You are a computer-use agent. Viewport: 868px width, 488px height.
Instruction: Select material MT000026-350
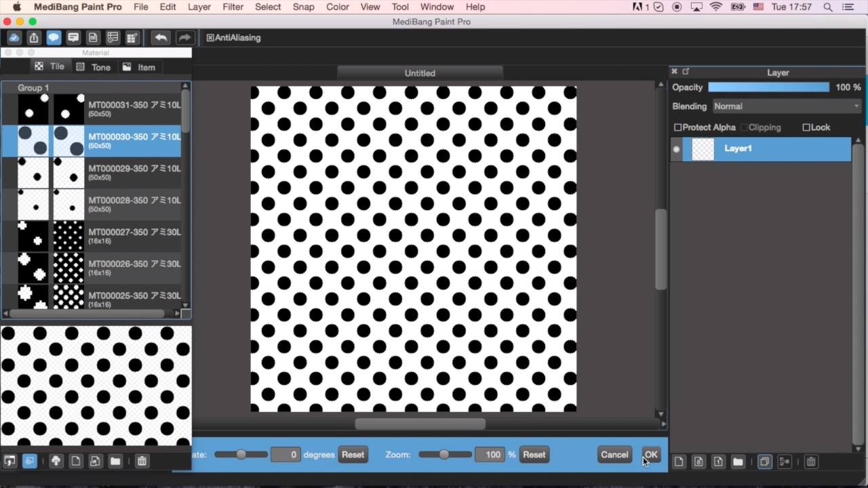coord(92,268)
